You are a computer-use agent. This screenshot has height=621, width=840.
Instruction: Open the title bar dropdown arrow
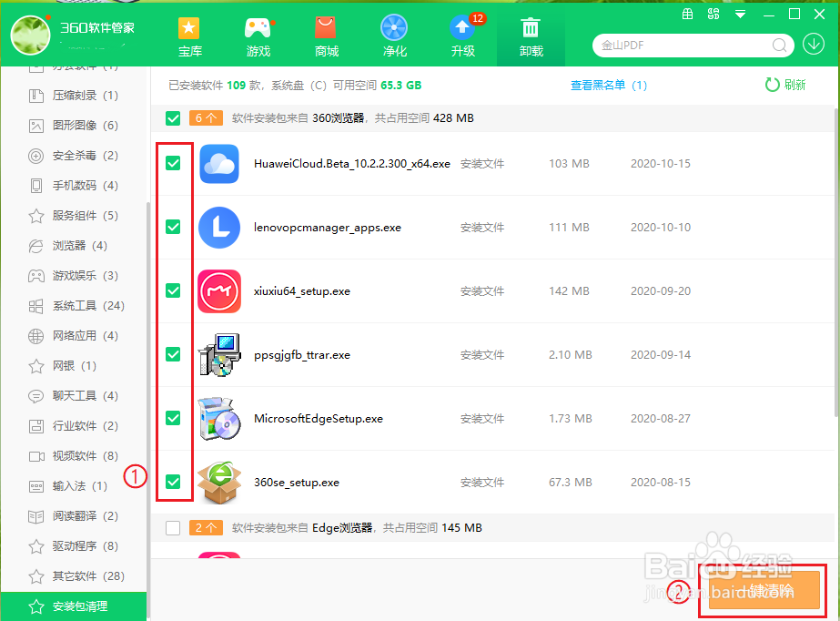[740, 14]
